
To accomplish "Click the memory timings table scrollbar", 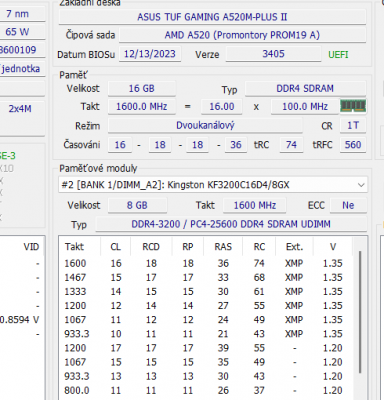I will pos(360,312).
